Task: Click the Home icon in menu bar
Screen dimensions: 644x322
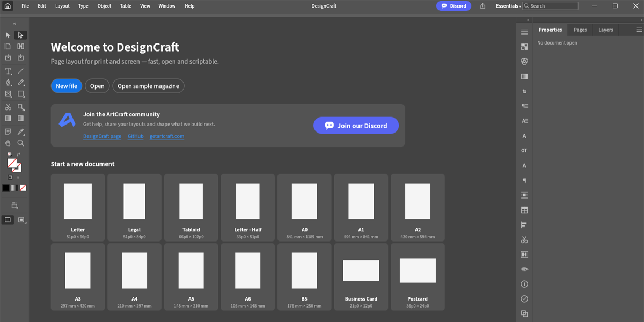Action: [8, 6]
